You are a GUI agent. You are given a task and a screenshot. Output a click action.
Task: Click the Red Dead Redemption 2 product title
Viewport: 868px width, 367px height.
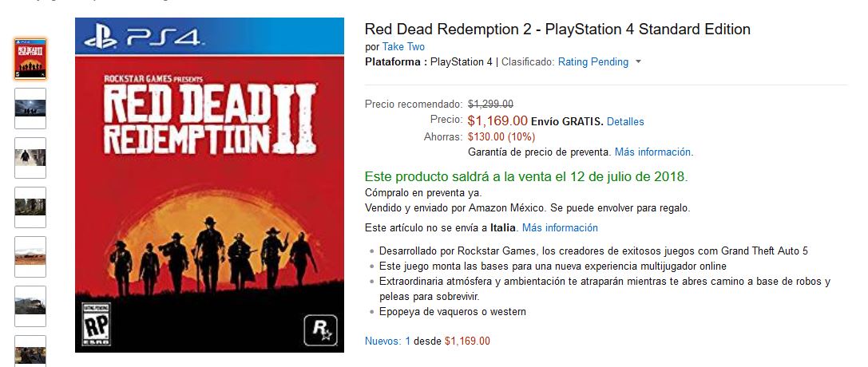[x=557, y=30]
